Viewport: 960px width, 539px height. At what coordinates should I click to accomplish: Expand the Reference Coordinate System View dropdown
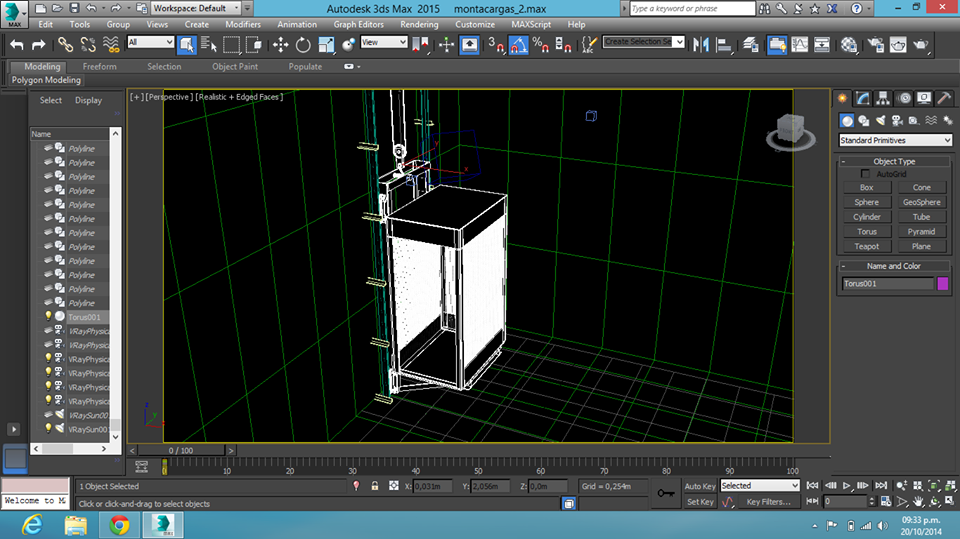384,42
